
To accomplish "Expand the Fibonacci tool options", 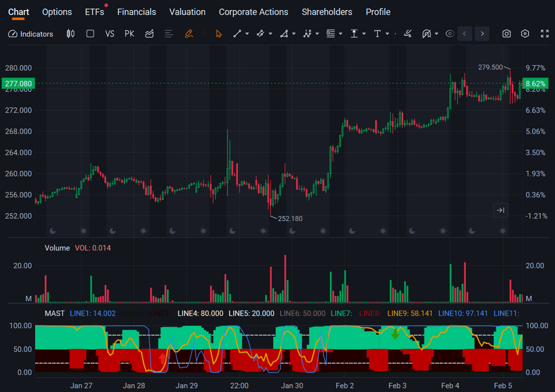I will click(341, 34).
